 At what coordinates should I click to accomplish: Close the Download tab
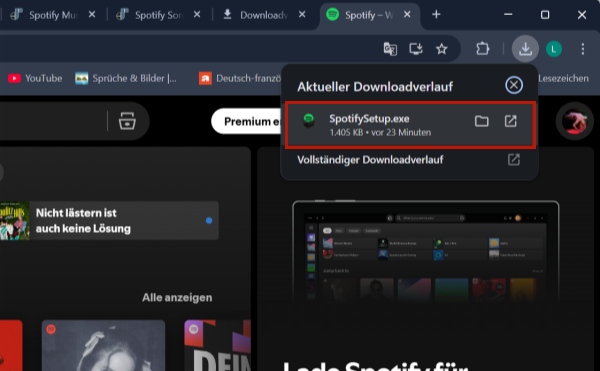302,15
